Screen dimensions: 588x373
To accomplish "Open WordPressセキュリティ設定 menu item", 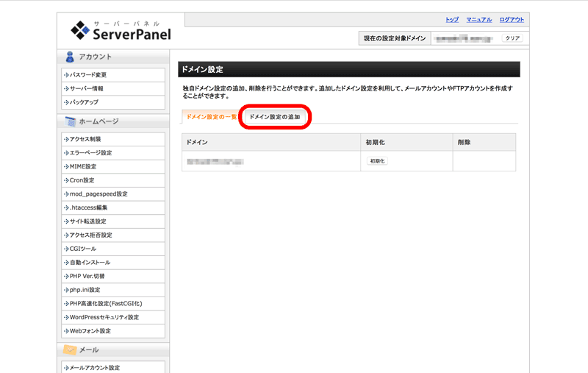I will pyautogui.click(x=113, y=317).
